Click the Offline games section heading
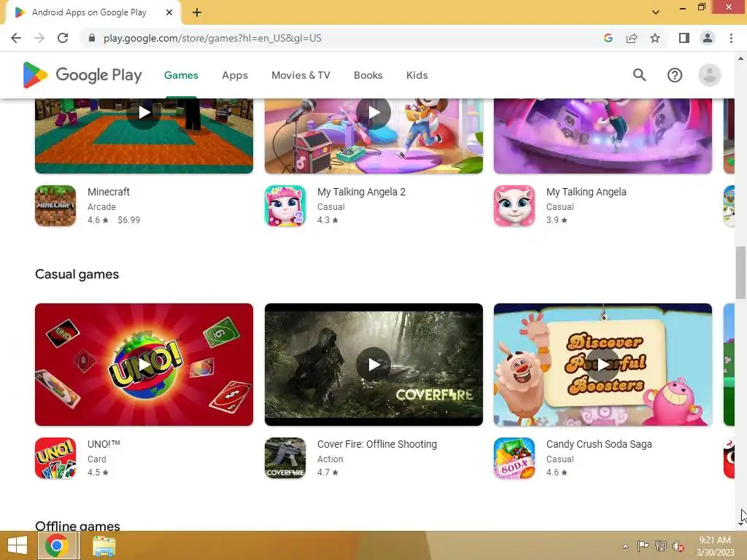Image resolution: width=747 pixels, height=560 pixels. click(x=77, y=526)
